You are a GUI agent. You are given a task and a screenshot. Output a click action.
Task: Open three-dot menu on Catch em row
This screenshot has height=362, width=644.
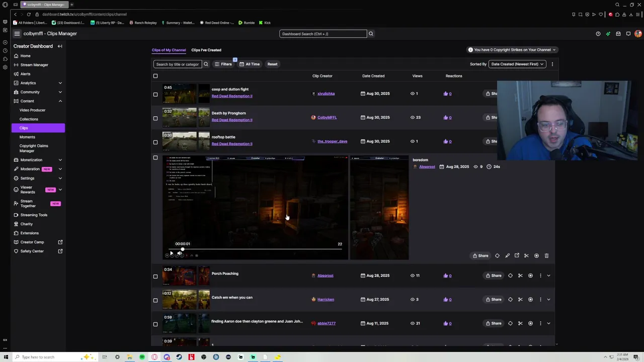[540, 299]
